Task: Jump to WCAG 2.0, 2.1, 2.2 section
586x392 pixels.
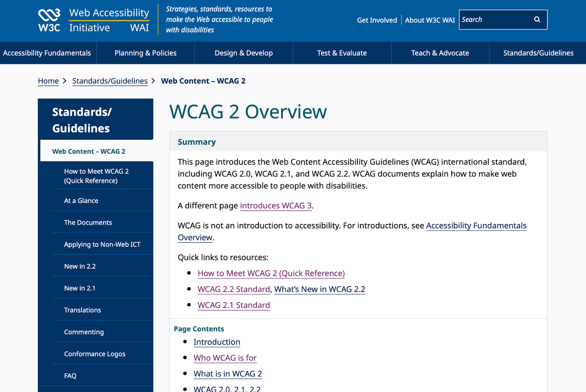Action: 227,388
